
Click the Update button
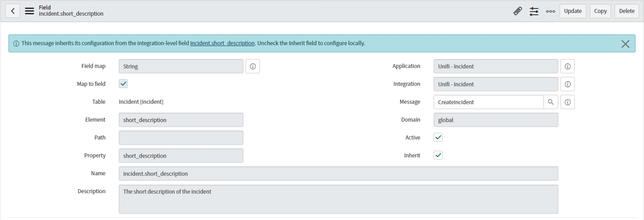pyautogui.click(x=573, y=11)
